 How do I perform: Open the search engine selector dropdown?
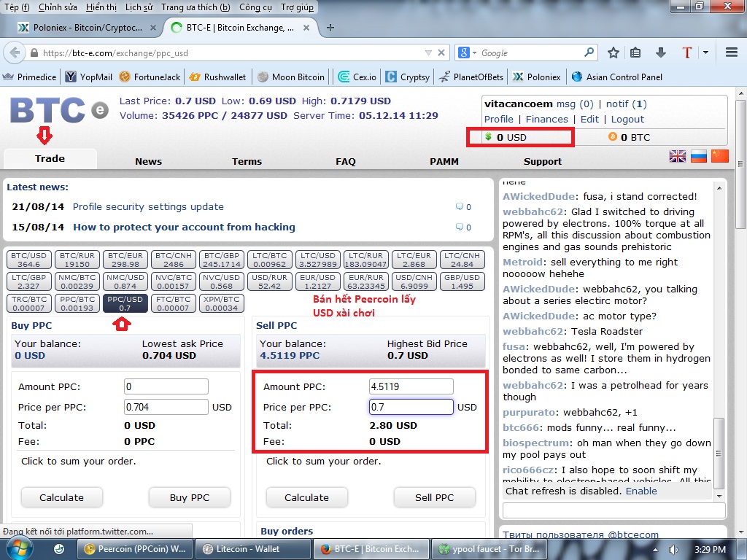[x=467, y=52]
